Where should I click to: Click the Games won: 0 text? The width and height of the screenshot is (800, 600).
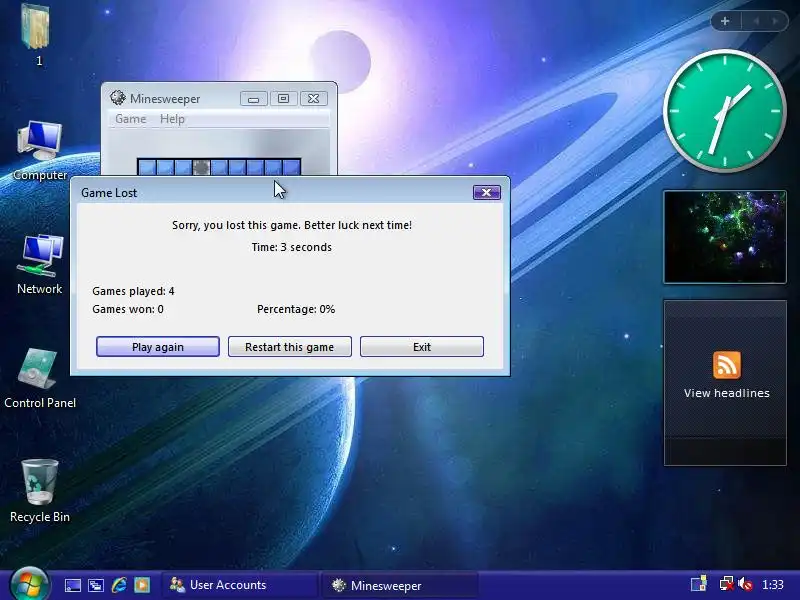pyautogui.click(x=128, y=309)
